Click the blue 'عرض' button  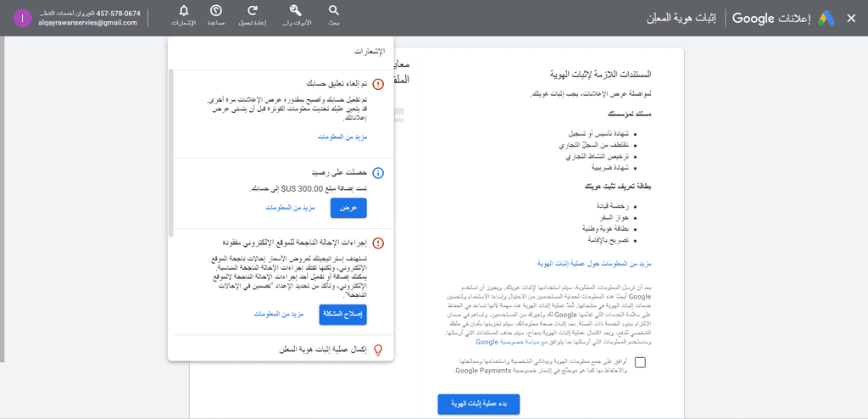pos(348,207)
